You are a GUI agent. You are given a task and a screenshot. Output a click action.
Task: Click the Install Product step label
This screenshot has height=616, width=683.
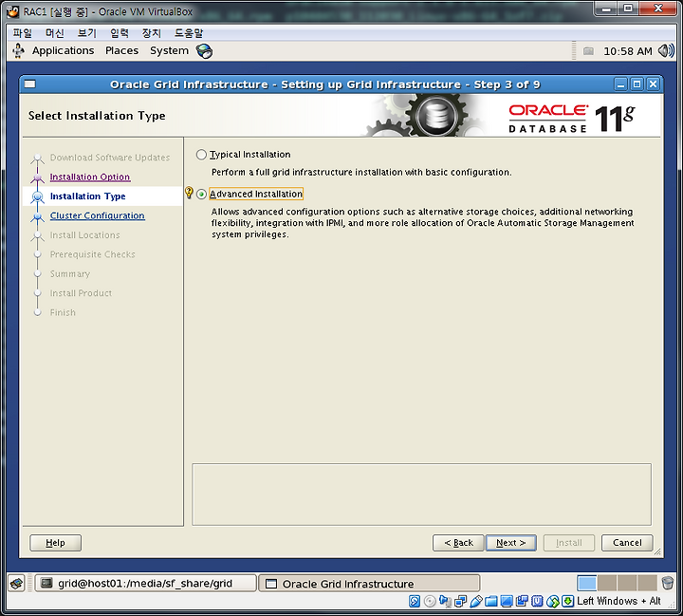(x=81, y=293)
